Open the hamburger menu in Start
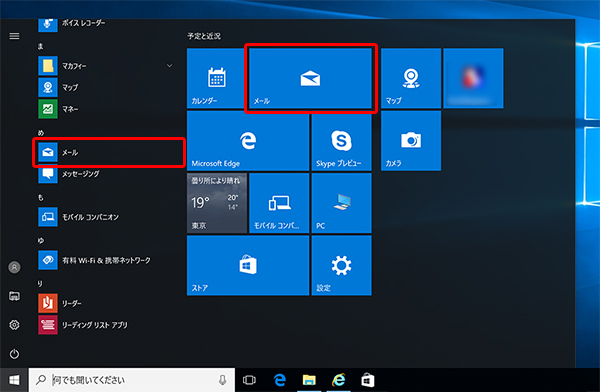This screenshot has height=392, width=600. [14, 36]
